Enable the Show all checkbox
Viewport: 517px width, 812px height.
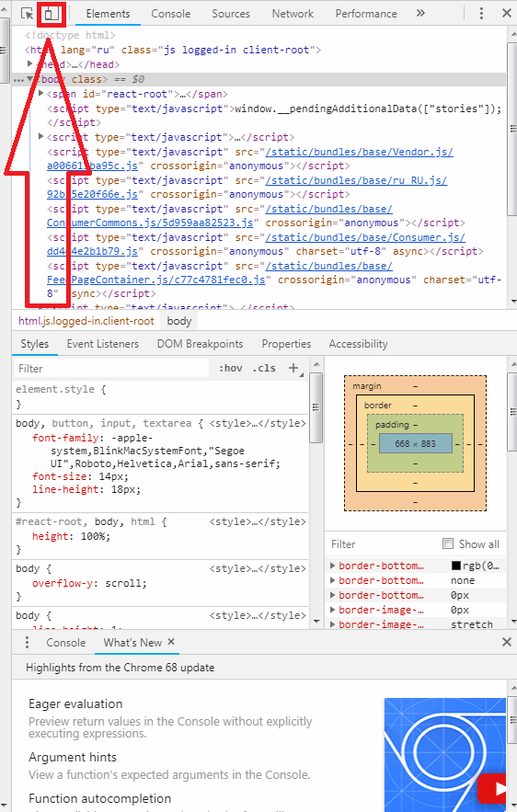click(x=448, y=543)
